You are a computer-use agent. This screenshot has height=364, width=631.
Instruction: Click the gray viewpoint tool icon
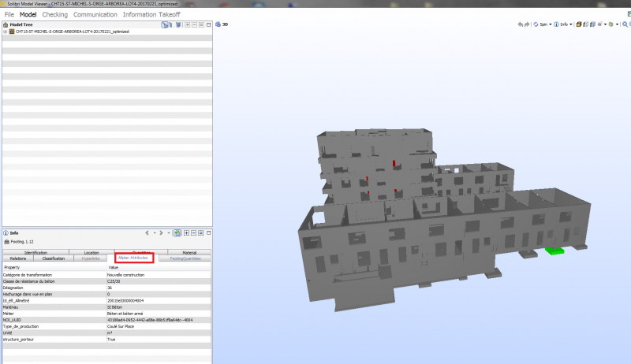pos(599,24)
